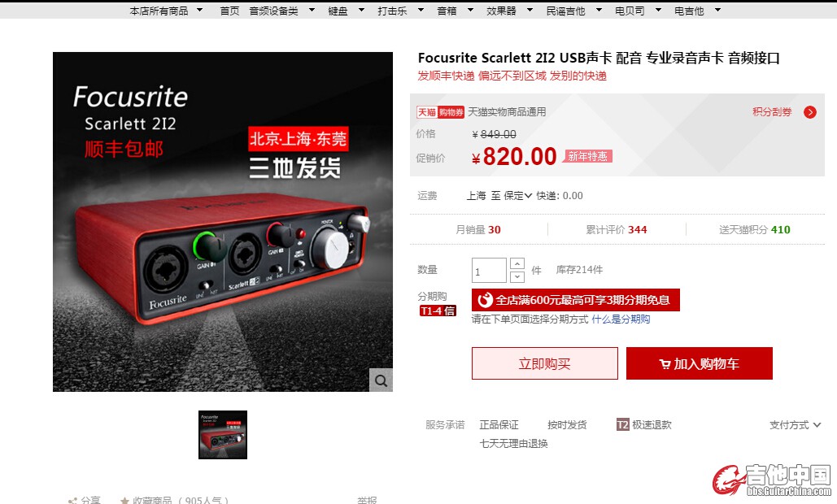Click the share icon labeled 分享
The width and height of the screenshot is (837, 504).
(72, 500)
